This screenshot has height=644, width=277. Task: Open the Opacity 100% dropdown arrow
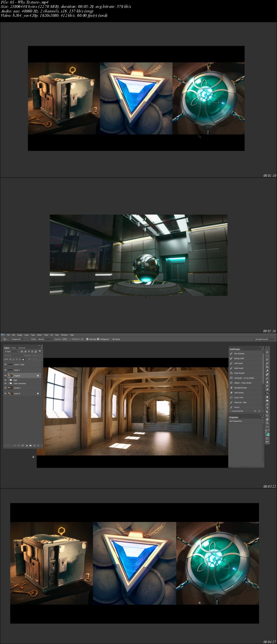[70, 339]
